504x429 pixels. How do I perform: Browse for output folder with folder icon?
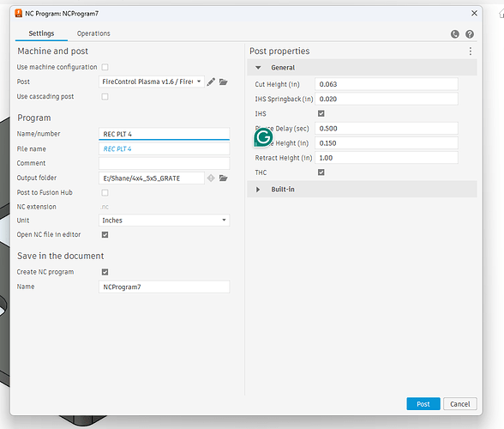tap(224, 178)
